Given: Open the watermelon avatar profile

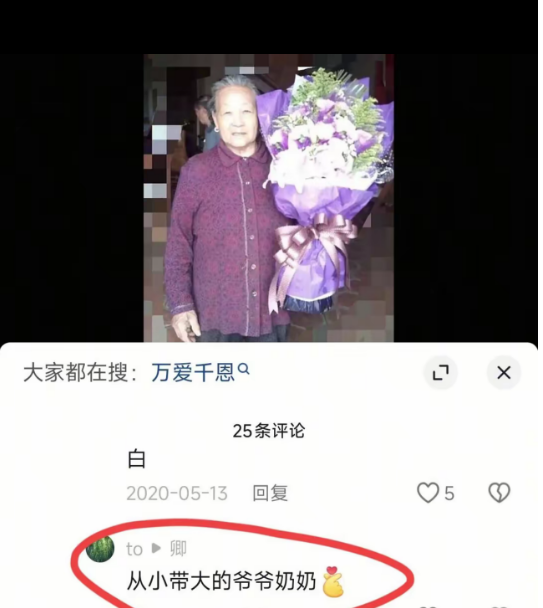Looking at the screenshot, I should tap(100, 548).
